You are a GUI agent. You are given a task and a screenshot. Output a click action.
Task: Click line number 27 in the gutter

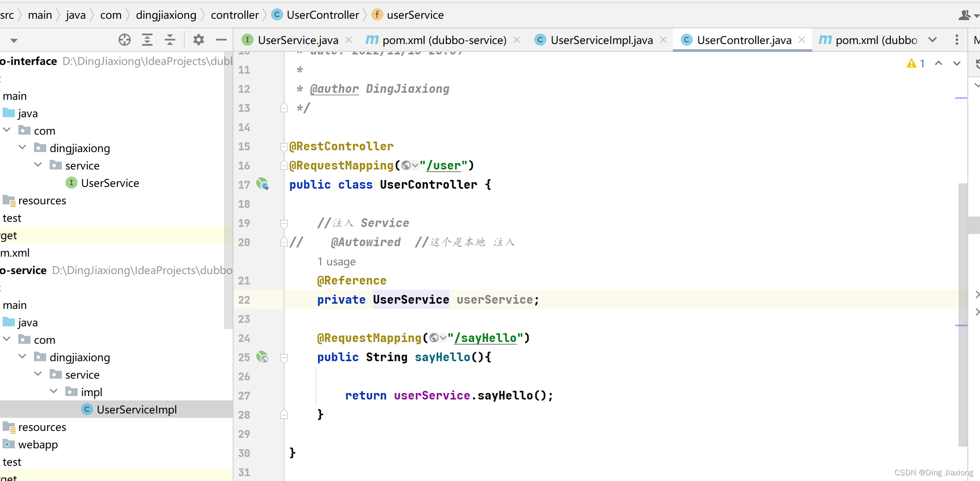pos(244,396)
